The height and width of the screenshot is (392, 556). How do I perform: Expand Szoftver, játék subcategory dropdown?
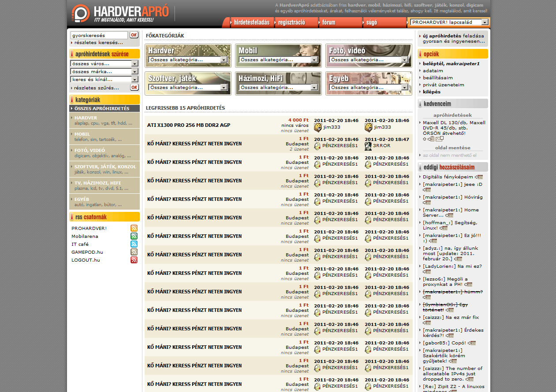tap(188, 88)
